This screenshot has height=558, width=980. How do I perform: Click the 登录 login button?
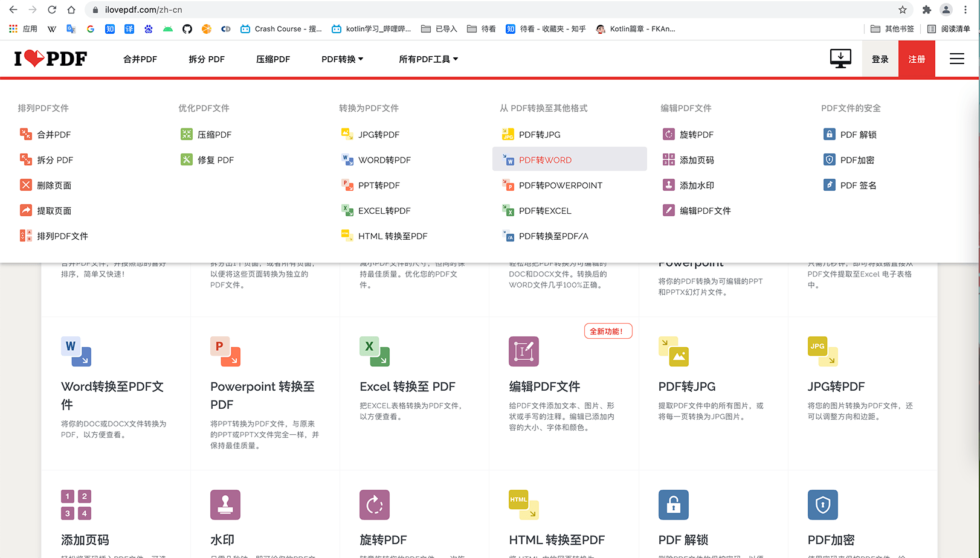click(880, 59)
